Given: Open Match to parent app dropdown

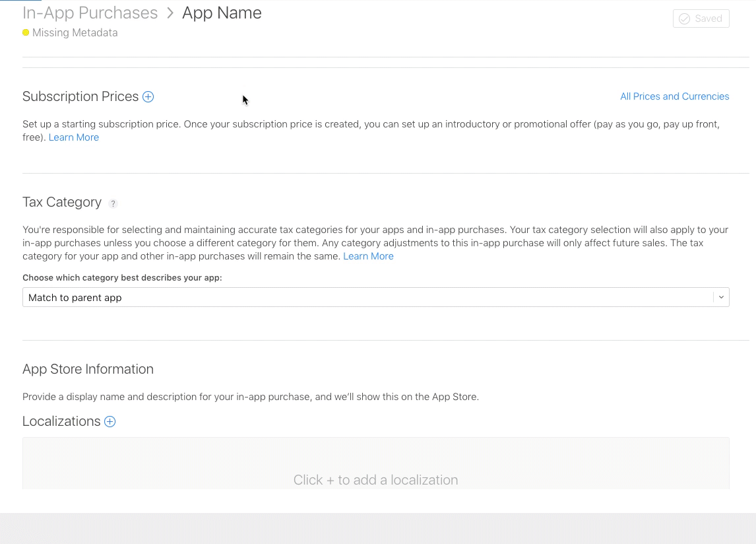Looking at the screenshot, I should [375, 297].
